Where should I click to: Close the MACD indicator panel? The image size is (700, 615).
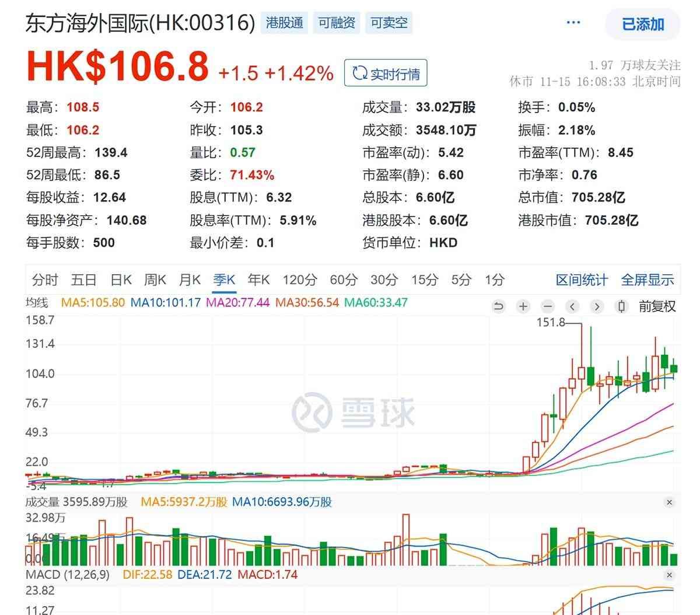[669, 575]
